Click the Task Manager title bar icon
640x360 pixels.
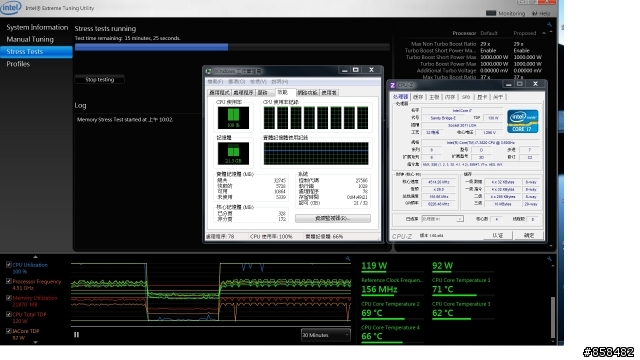tap(209, 71)
